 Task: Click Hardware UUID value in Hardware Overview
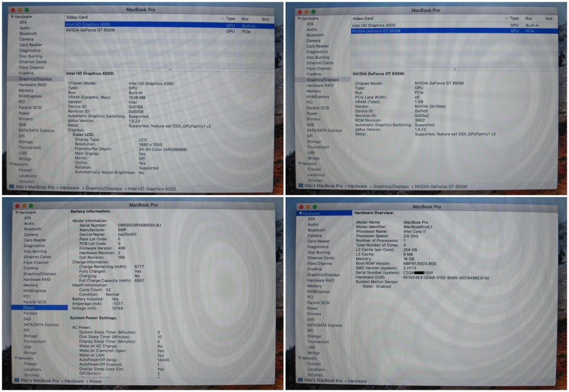[x=446, y=278]
